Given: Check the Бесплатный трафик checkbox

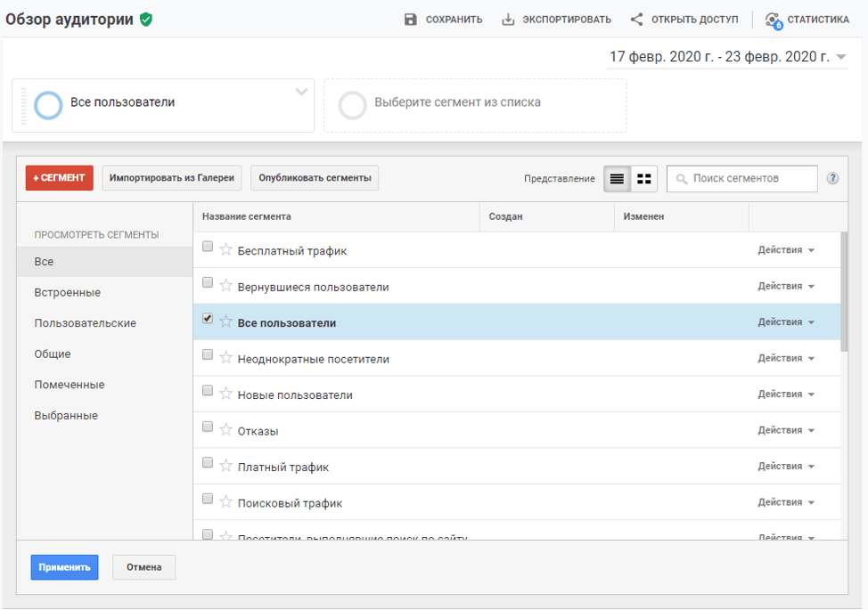Looking at the screenshot, I should point(208,246).
